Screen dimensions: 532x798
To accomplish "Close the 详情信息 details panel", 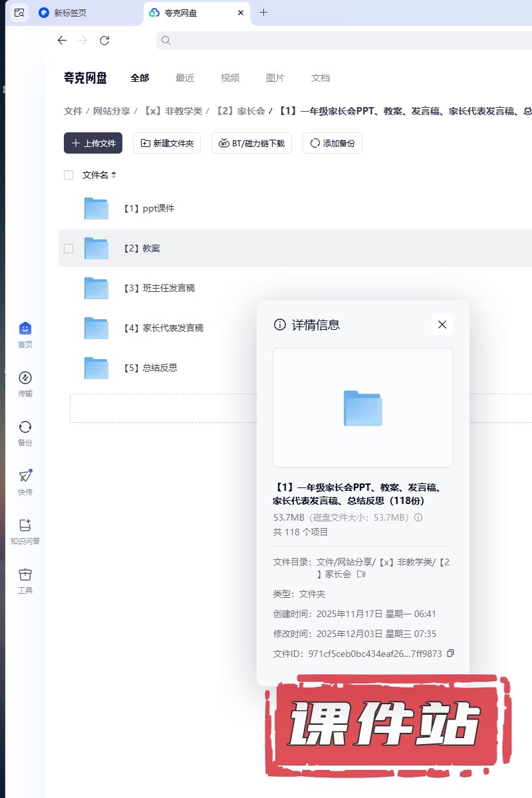I will (x=442, y=325).
